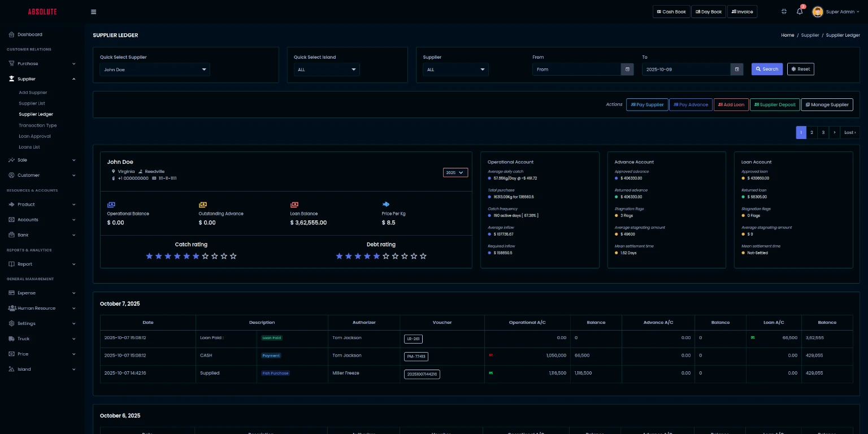The width and height of the screenshot is (868, 434).
Task: Open Dashboard from the sidebar
Action: click(29, 34)
